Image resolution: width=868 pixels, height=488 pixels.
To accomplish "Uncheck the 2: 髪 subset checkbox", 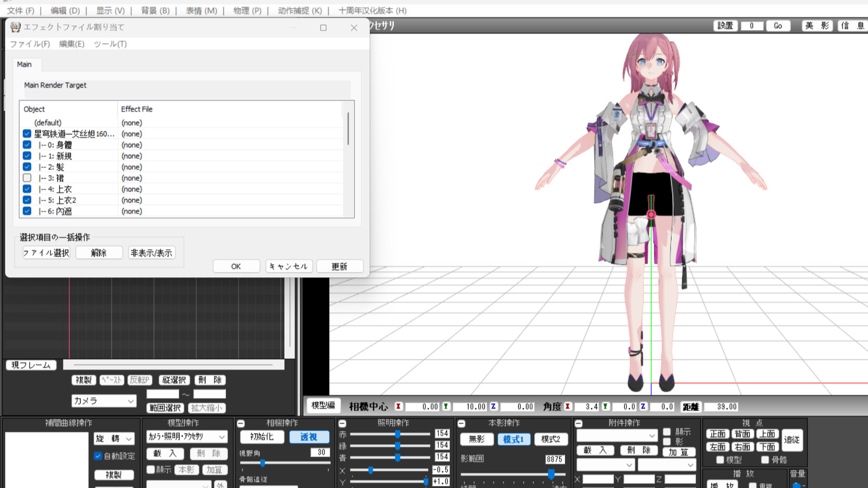I will coord(27,167).
